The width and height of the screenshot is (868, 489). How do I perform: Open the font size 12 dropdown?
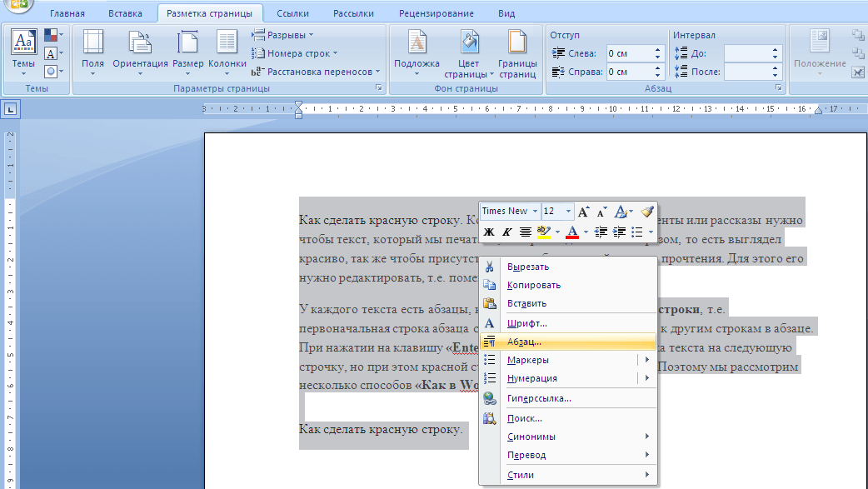[x=569, y=212]
